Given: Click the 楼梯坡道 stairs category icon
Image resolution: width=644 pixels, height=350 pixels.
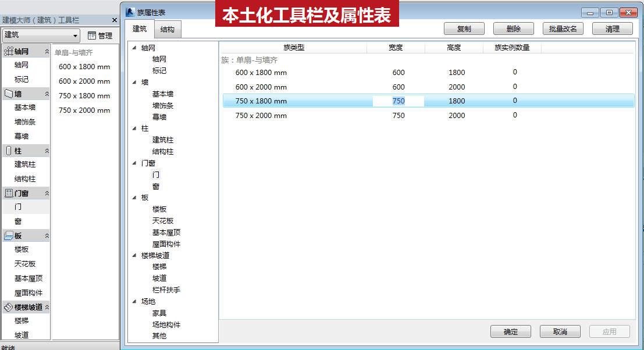Looking at the screenshot, I should (x=8, y=307).
